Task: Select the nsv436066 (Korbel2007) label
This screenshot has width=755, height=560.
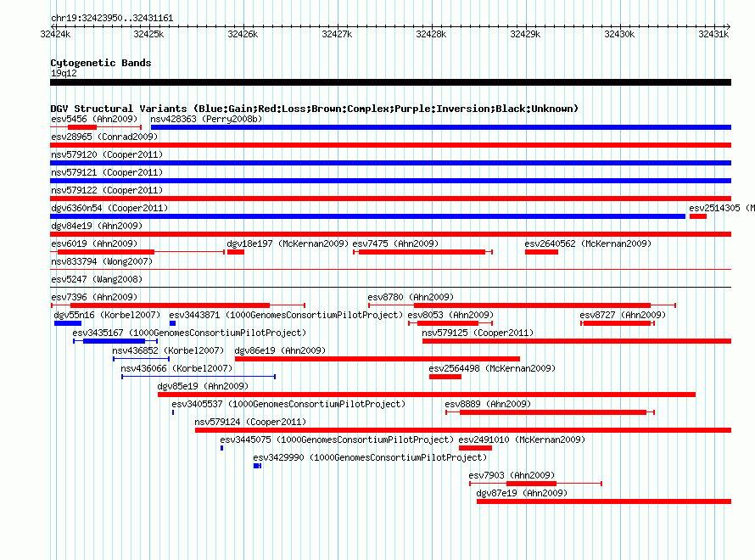Action: tap(176, 368)
